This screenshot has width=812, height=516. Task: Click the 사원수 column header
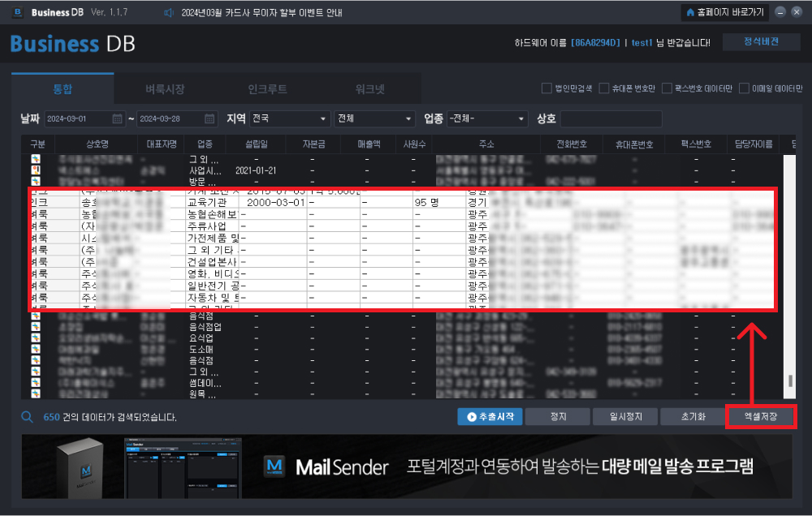[414, 144]
